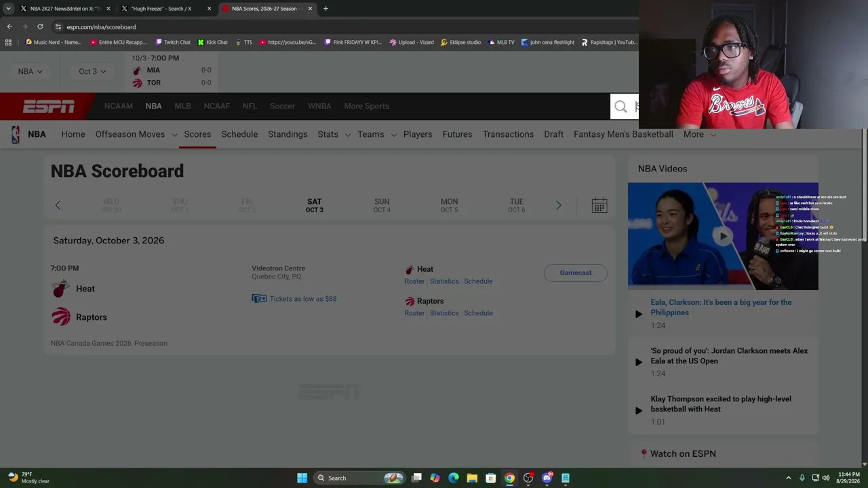Open the scoreboard calendar date picker
Viewport: 868px width, 488px height.
[599, 205]
